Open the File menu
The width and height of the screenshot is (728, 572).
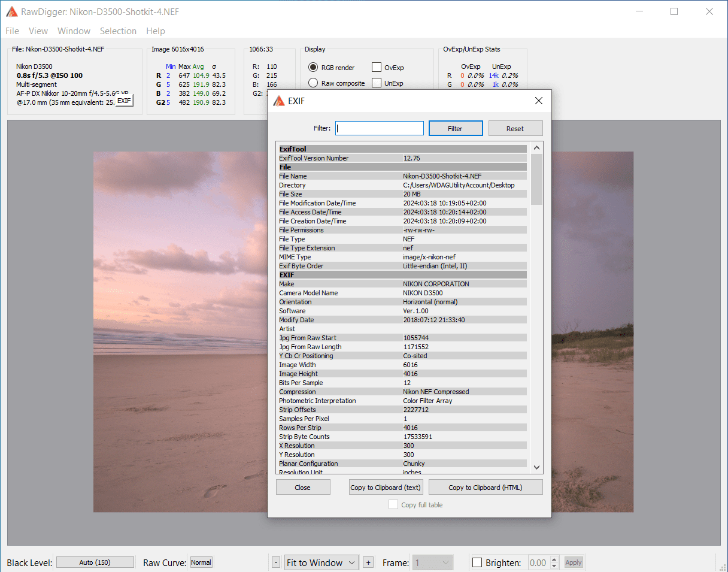point(12,31)
